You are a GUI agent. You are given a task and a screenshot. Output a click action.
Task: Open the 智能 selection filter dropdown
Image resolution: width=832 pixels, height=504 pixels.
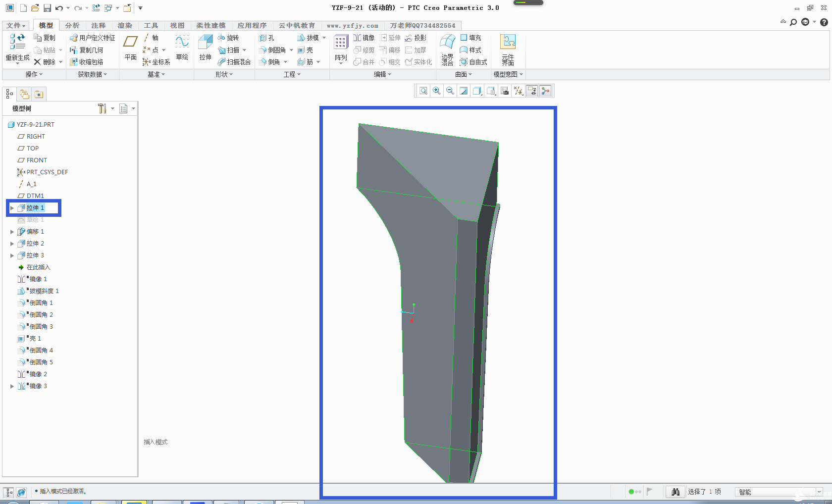819,492
